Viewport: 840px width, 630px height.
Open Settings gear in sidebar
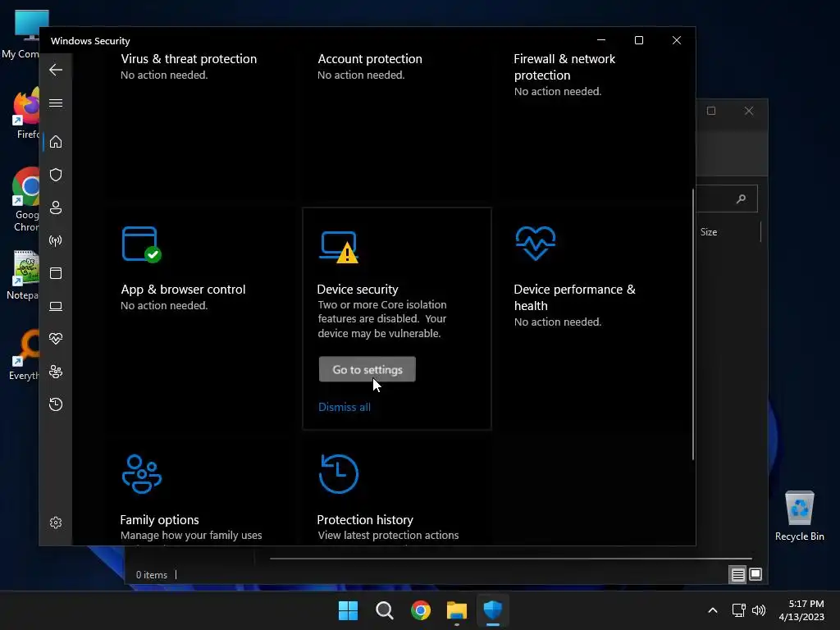(x=56, y=523)
